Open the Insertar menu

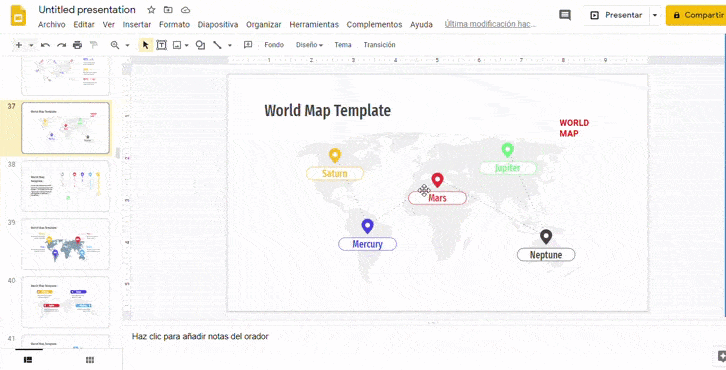pos(137,25)
